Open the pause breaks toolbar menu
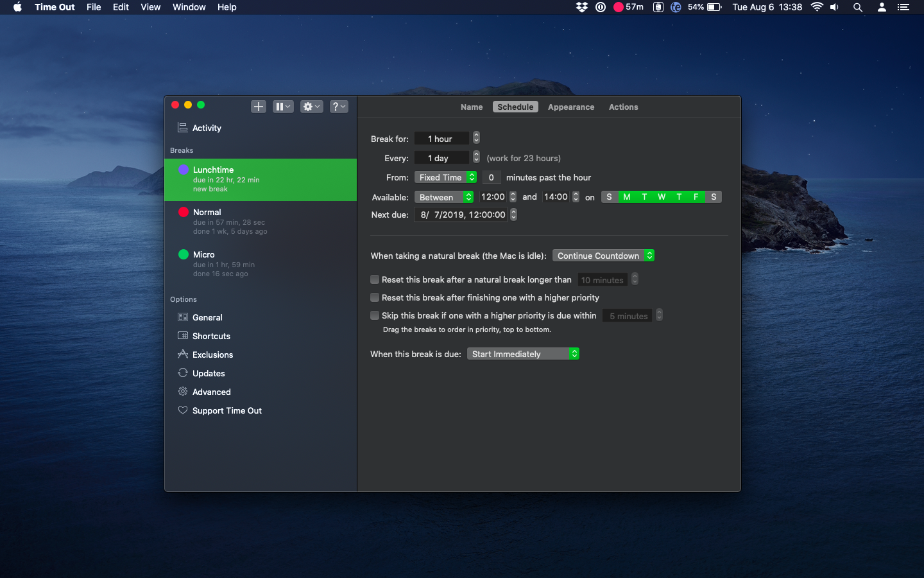924x578 pixels. [283, 107]
